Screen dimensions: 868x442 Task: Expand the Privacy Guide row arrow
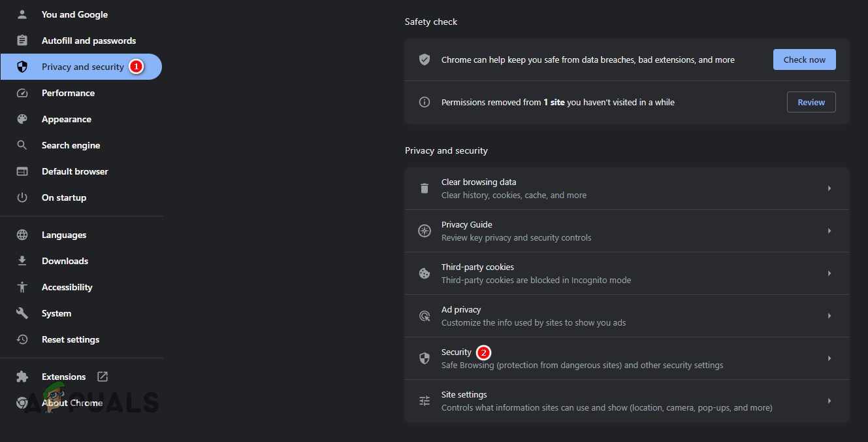tap(829, 231)
